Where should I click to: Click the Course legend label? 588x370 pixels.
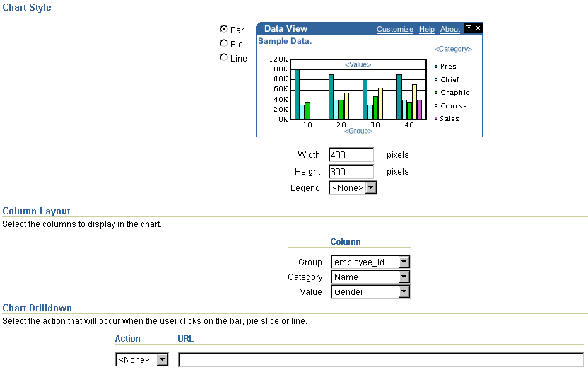(454, 106)
